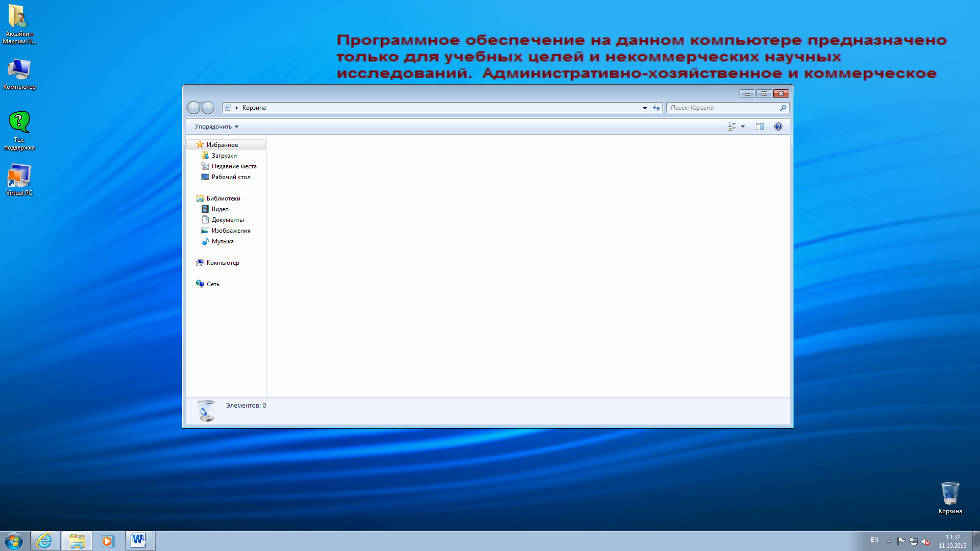The height and width of the screenshot is (551, 980).
Task: Click the Recycle Bin icon in address bar
Action: (228, 108)
